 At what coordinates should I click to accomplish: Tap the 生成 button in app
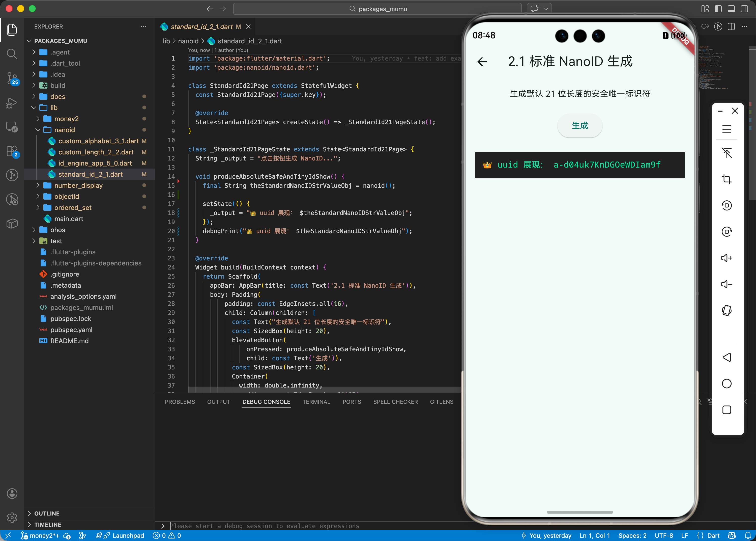579,126
